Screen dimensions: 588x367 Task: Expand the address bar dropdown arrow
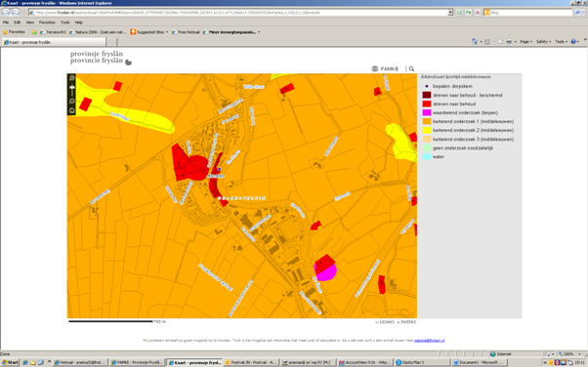[450, 13]
